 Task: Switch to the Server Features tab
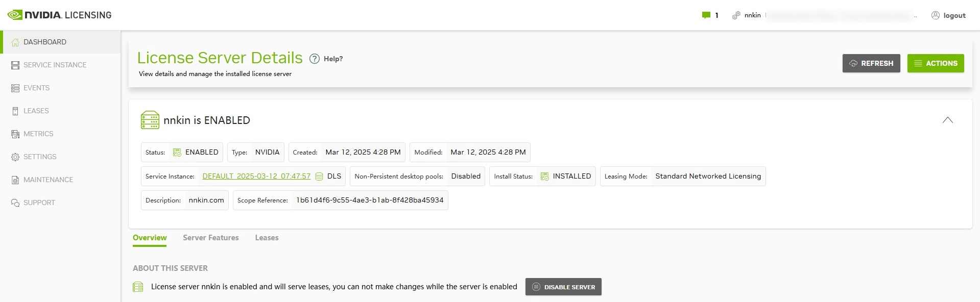pos(210,238)
